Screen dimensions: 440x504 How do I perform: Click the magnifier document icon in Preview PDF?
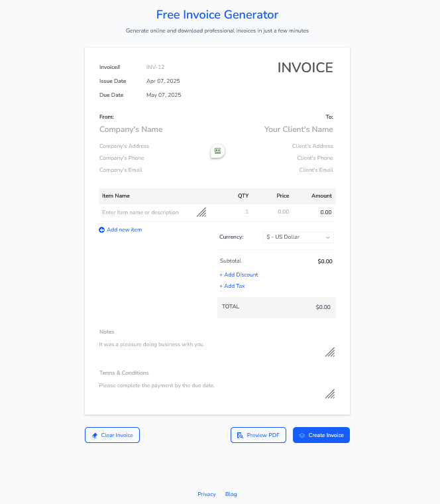click(240, 435)
